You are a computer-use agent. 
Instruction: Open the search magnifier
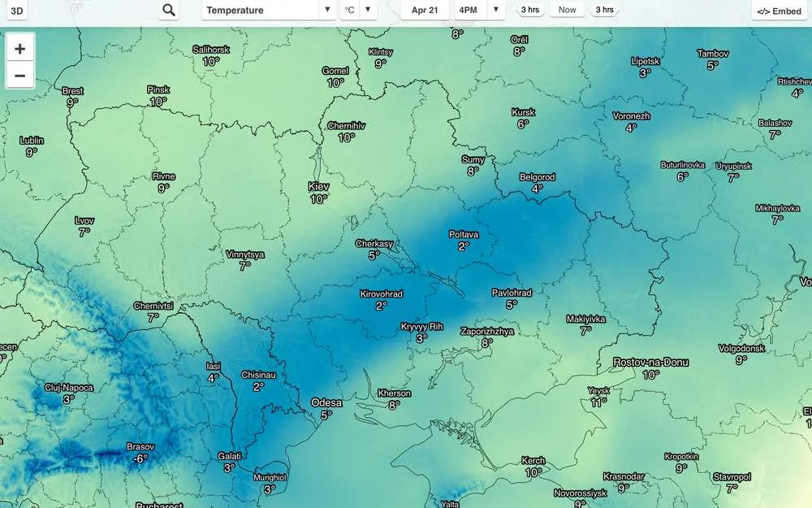pos(168,11)
